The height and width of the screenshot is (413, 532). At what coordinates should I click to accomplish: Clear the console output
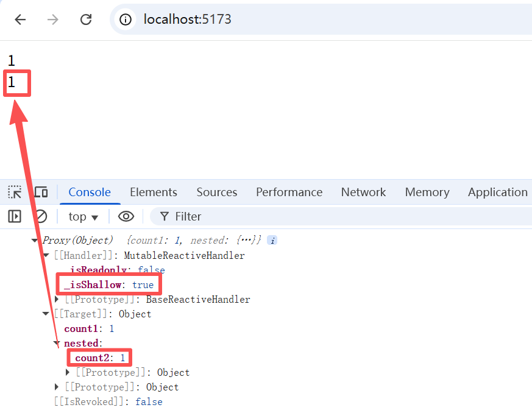coord(41,216)
